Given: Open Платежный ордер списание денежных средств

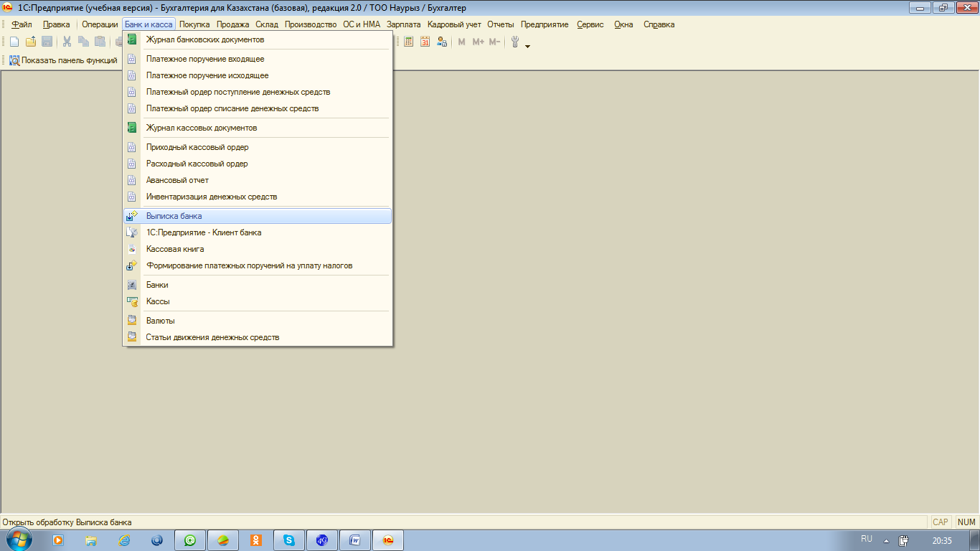Looking at the screenshot, I should click(x=258, y=108).
